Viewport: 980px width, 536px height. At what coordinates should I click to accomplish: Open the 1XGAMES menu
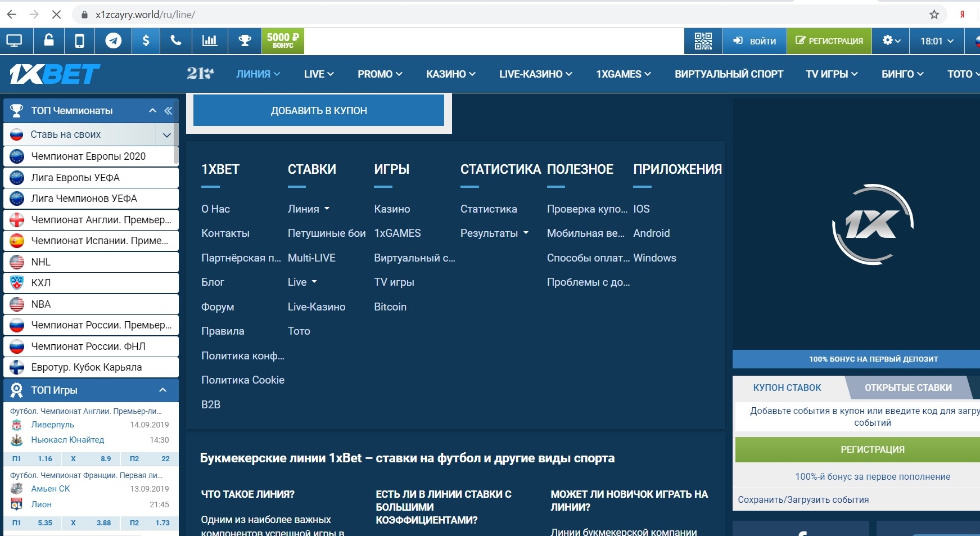(624, 74)
